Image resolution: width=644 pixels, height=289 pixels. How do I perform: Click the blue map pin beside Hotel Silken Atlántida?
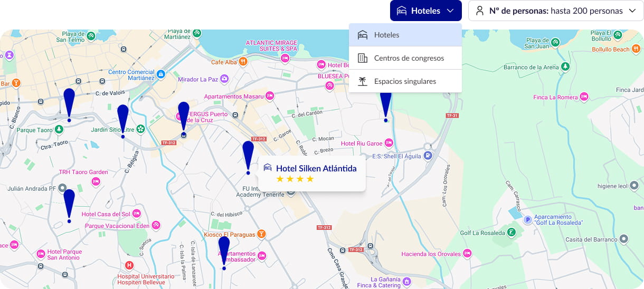pyautogui.click(x=248, y=157)
